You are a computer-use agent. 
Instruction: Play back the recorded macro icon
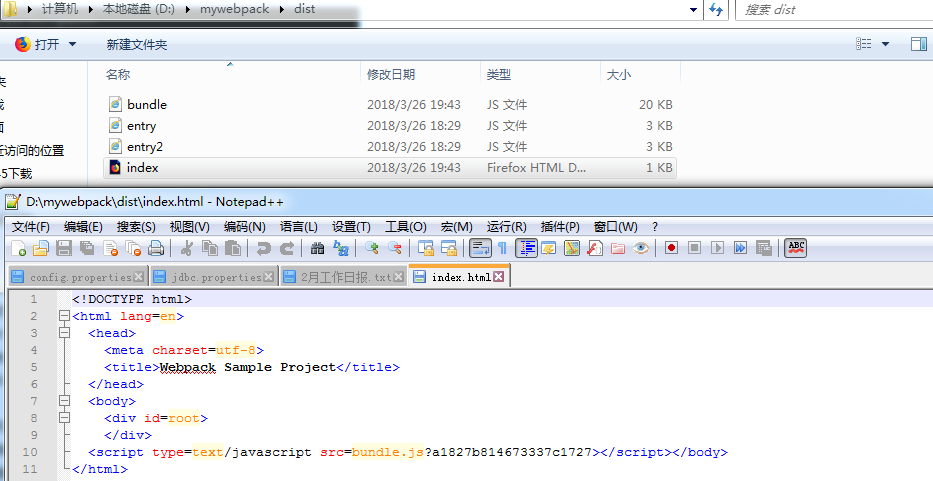pyautogui.click(x=718, y=248)
